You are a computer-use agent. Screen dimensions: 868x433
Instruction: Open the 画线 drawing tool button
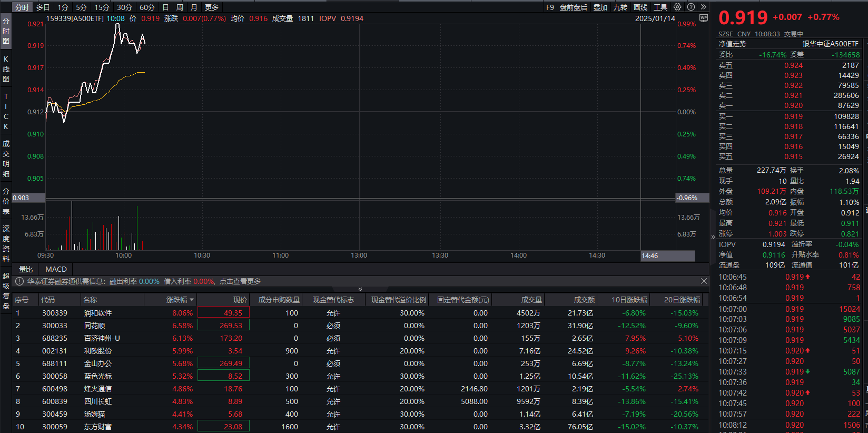640,7
